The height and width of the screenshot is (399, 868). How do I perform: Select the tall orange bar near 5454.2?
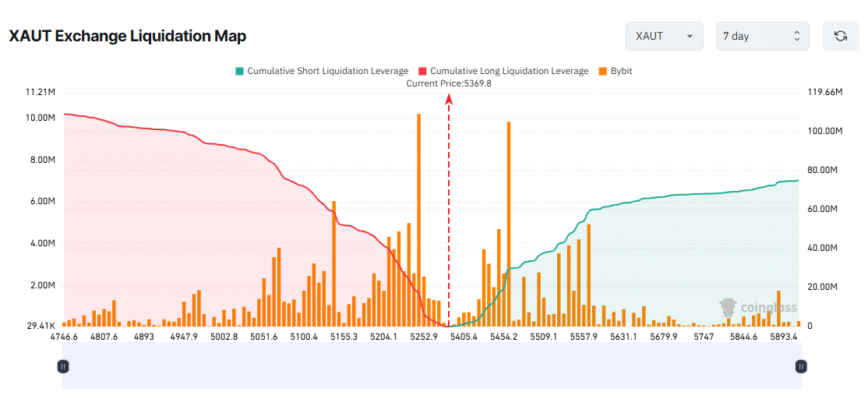click(509, 222)
